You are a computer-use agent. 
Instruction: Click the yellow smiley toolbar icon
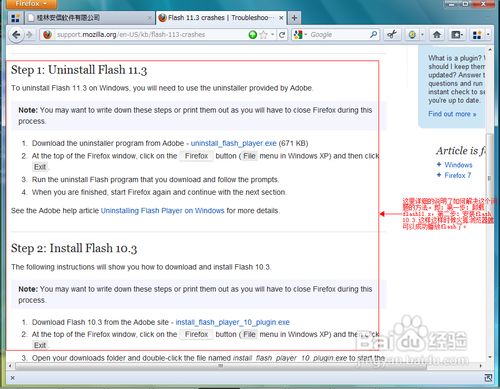pyautogui.click(x=412, y=35)
